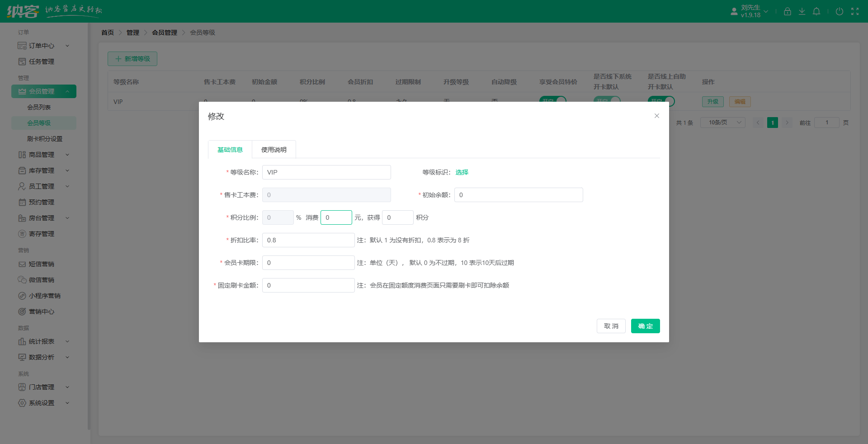The height and width of the screenshot is (444, 868).
Task: Toggle the 享受会员特价 switch for VIP
Action: 552,101
